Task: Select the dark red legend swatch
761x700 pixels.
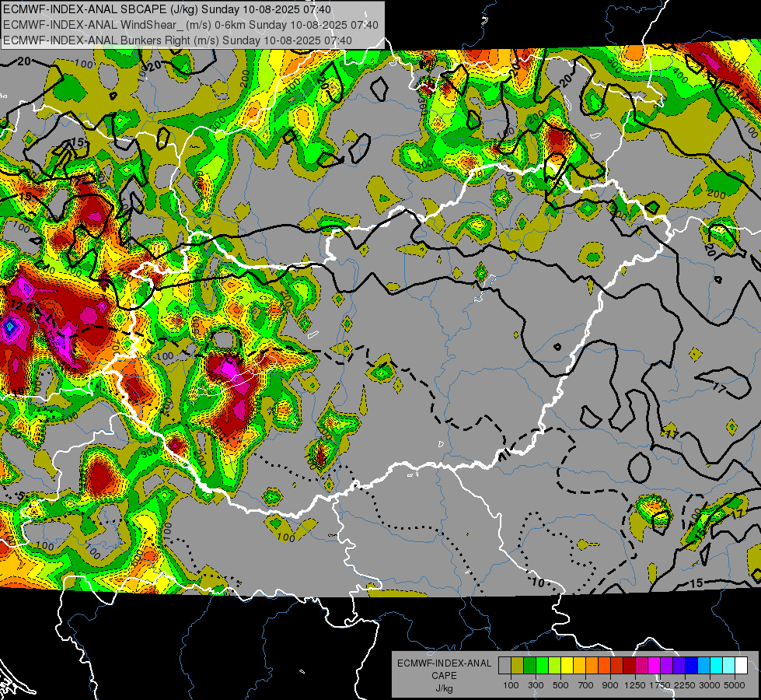Action: pyautogui.click(x=629, y=666)
